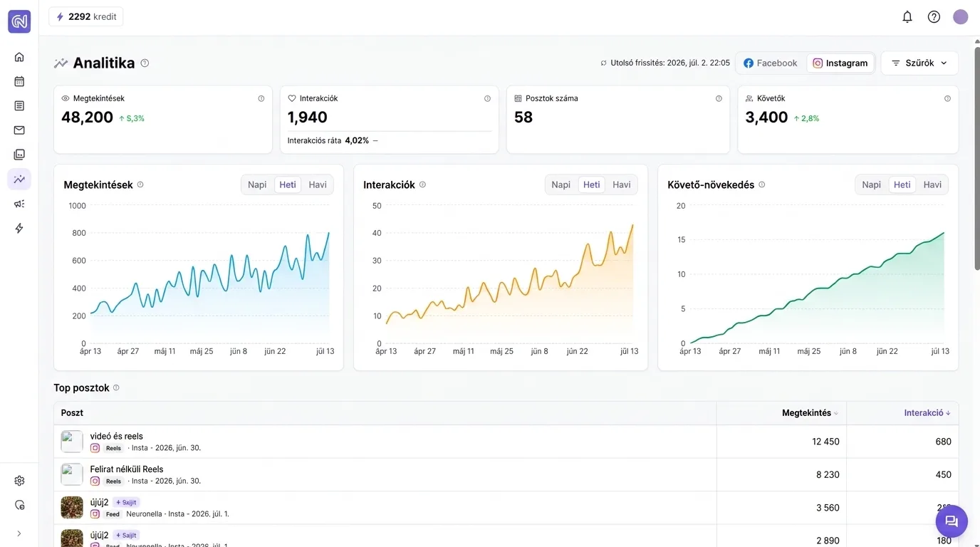Click Instagram icon in 'Felirat nélküli Reels' row
Screen dimensions: 980x547
(95, 481)
